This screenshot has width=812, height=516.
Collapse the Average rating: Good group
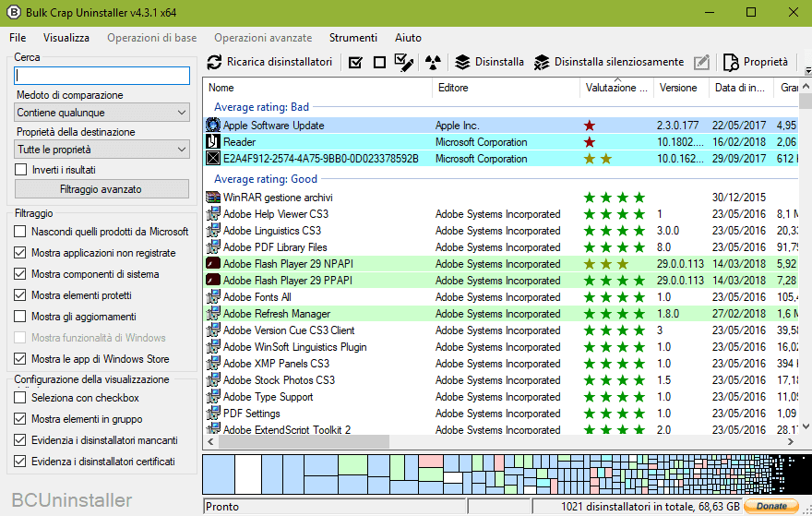click(x=266, y=179)
